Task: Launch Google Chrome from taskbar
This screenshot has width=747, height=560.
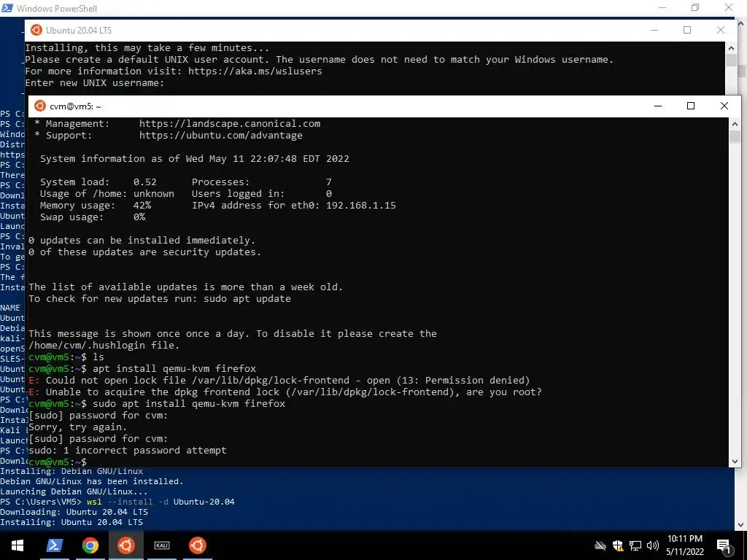Action: [90, 545]
